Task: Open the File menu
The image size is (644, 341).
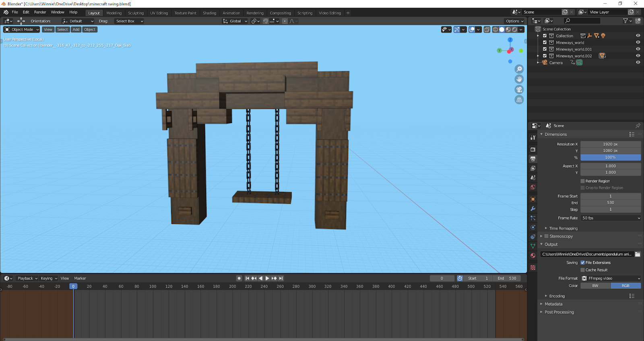Action: 15,12
